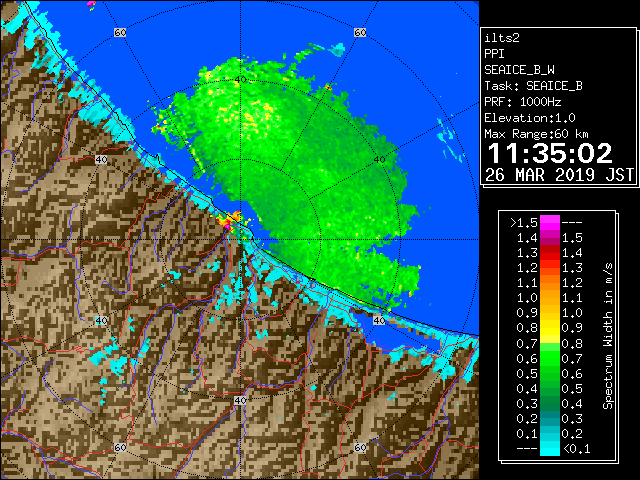
Task: Pick the yellow legend swatch beside right-column "0.9"
Action: pos(550,328)
